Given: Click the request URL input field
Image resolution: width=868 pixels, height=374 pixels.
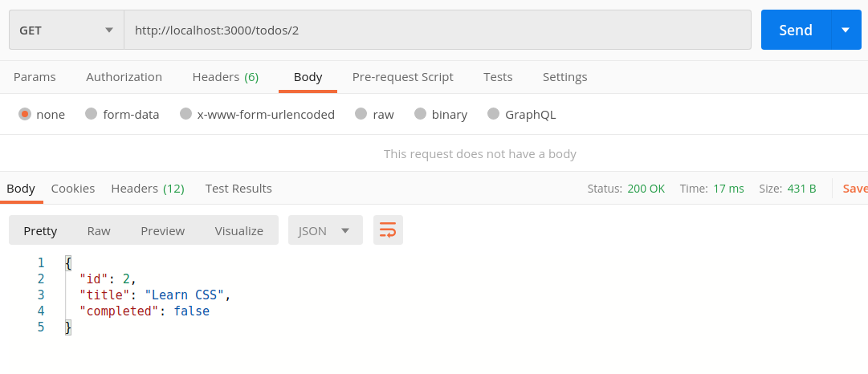Looking at the screenshot, I should click(x=438, y=30).
